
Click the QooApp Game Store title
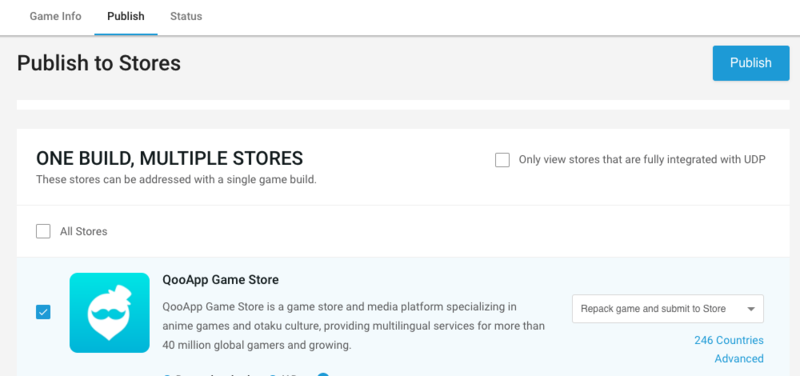(220, 280)
